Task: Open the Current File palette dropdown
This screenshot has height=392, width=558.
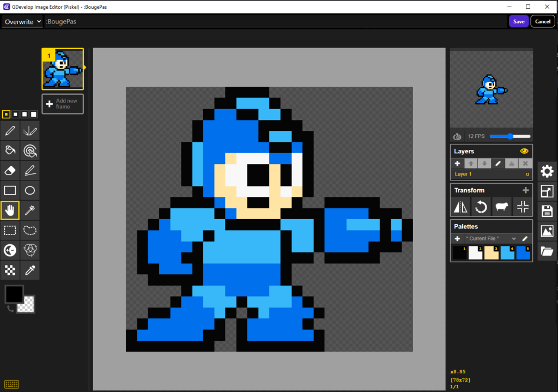Action: (x=491, y=239)
